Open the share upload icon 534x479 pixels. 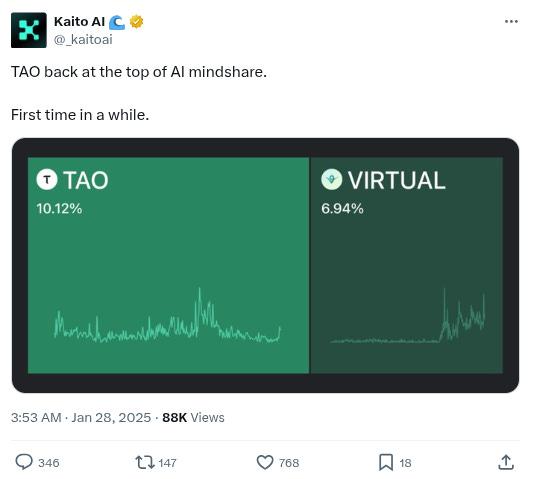[506, 462]
